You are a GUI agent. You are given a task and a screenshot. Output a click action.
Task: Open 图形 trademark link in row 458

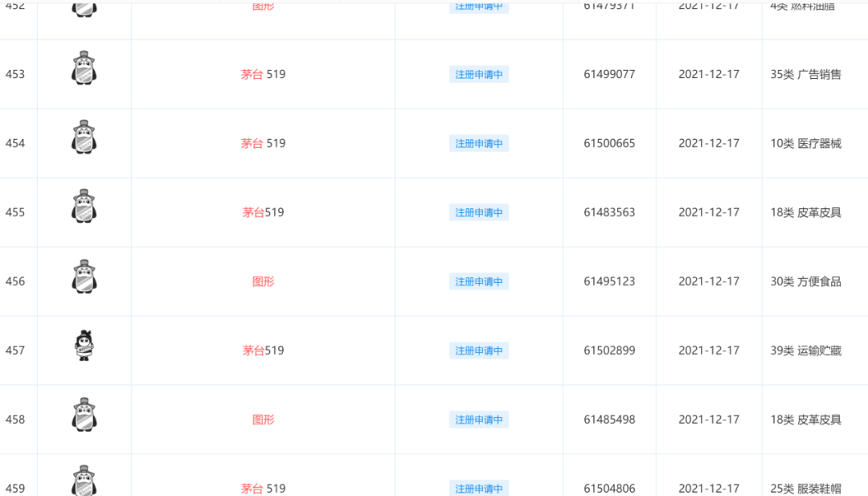point(263,420)
